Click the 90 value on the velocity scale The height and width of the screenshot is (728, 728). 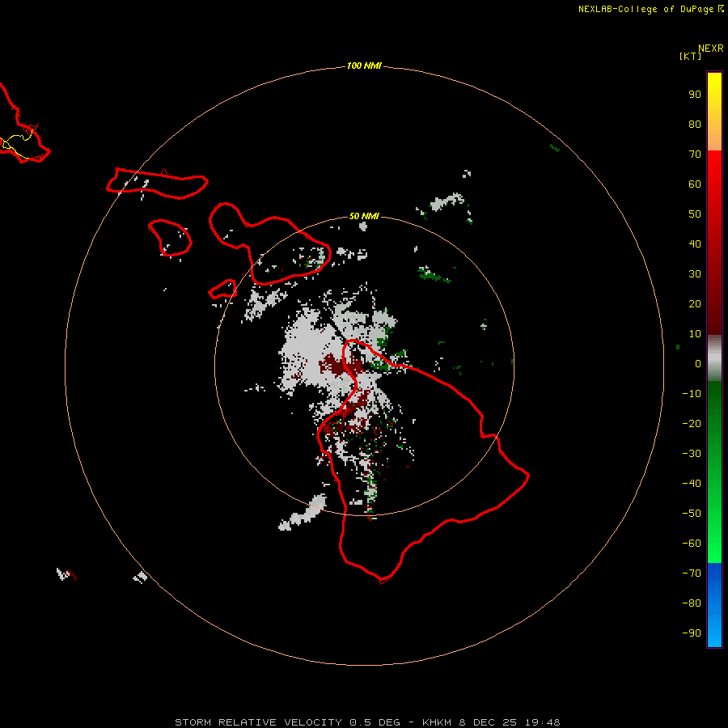[x=695, y=95]
